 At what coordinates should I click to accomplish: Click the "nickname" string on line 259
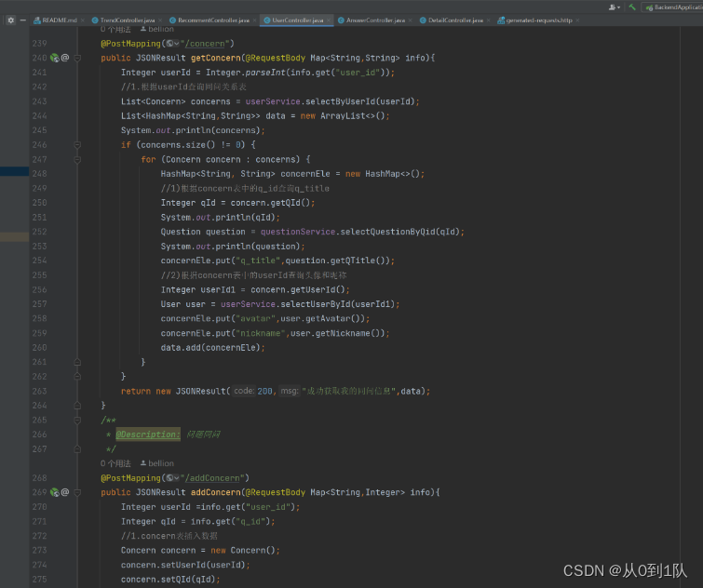coord(261,333)
